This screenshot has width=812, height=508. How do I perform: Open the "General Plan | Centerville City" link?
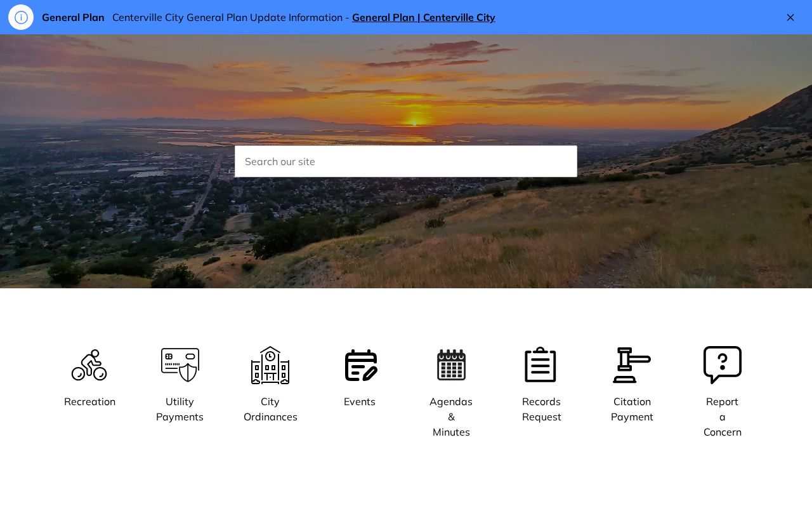click(x=423, y=18)
